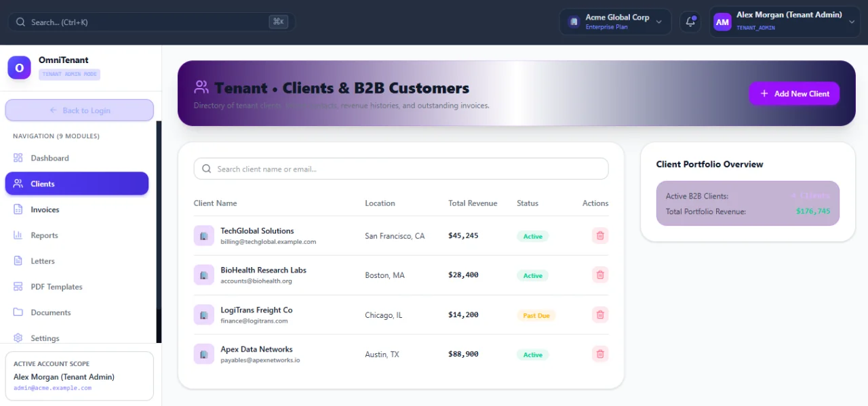Click the Past Due status badge
The height and width of the screenshot is (406, 868).
(x=536, y=315)
